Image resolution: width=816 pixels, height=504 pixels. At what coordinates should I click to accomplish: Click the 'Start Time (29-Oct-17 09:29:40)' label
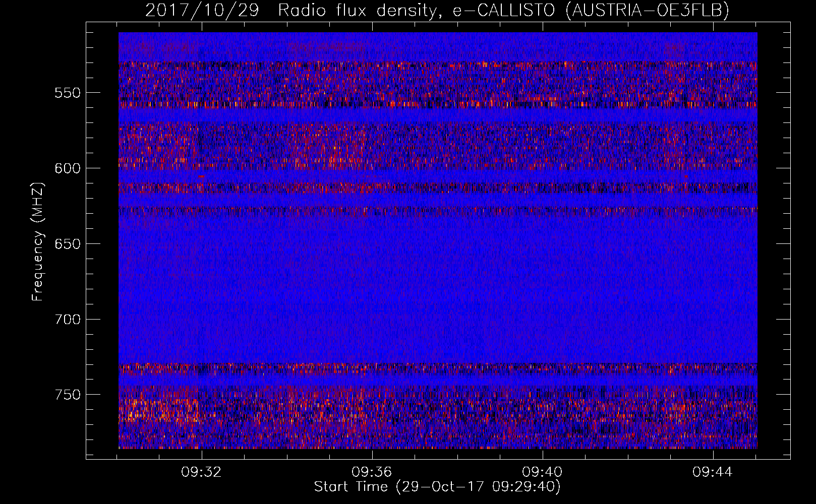point(437,487)
